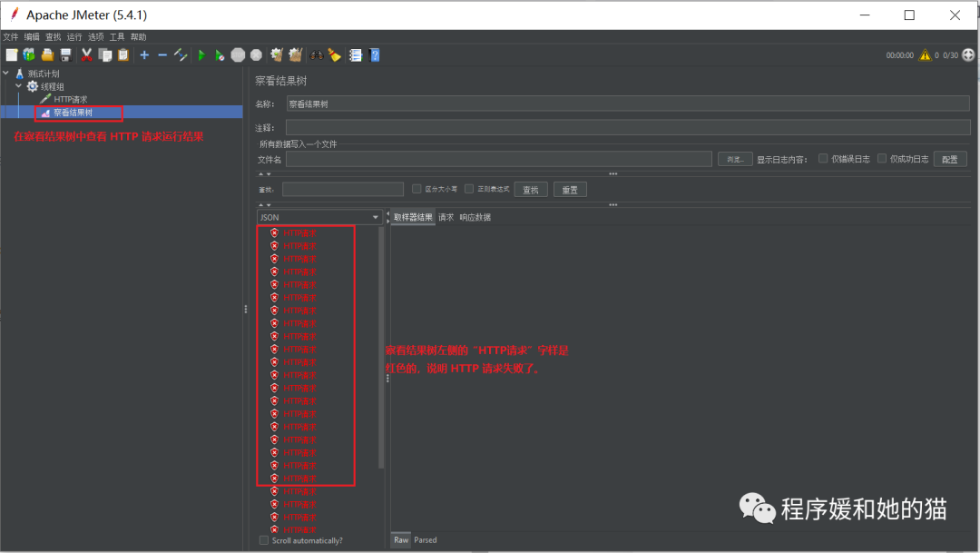Start the test with green play icon
The image size is (980, 553).
(x=201, y=55)
